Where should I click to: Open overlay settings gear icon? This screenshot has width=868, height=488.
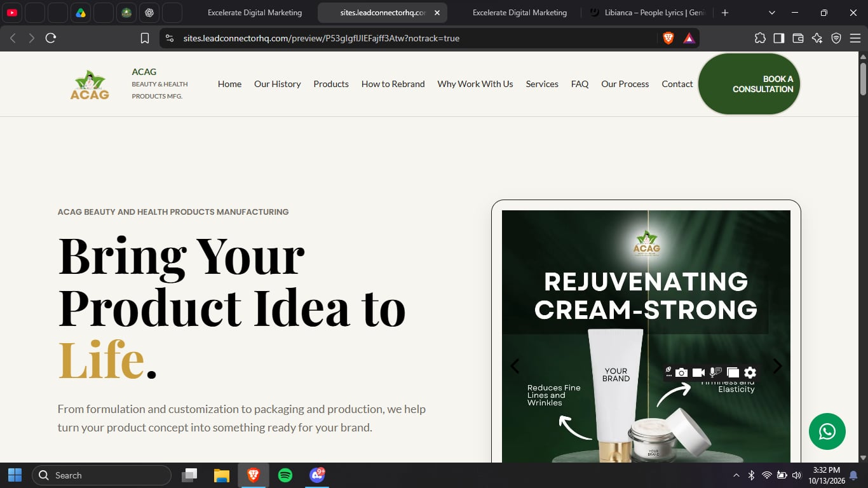[x=750, y=372]
